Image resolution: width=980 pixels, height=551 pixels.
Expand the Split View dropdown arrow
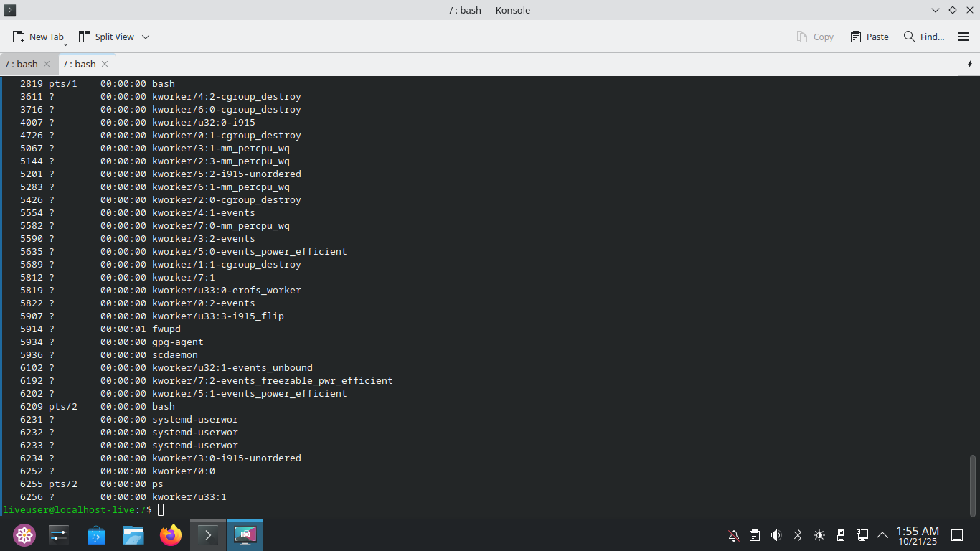point(146,37)
